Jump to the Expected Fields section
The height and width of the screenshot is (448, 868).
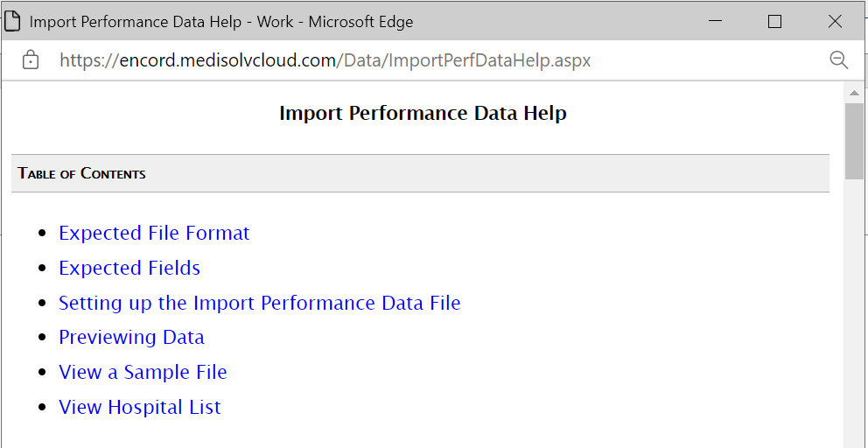click(x=129, y=268)
